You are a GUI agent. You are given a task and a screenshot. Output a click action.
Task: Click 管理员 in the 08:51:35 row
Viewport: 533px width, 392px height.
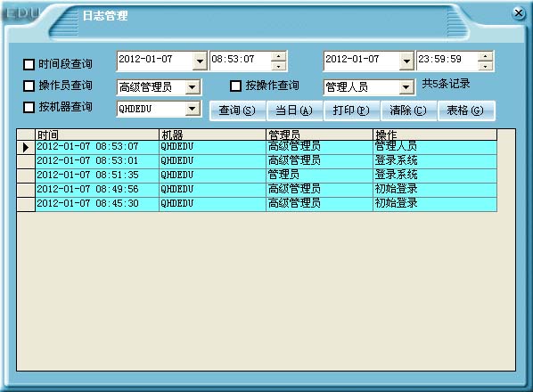pos(283,175)
